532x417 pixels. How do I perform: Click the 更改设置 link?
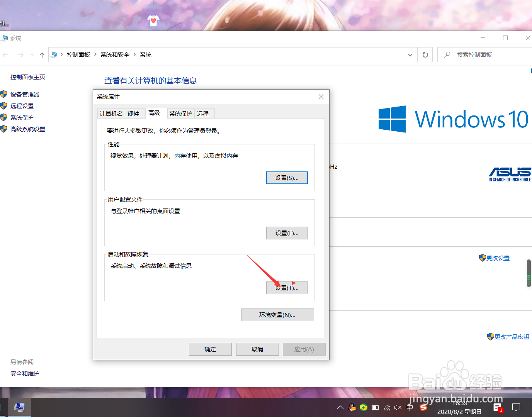[498, 258]
